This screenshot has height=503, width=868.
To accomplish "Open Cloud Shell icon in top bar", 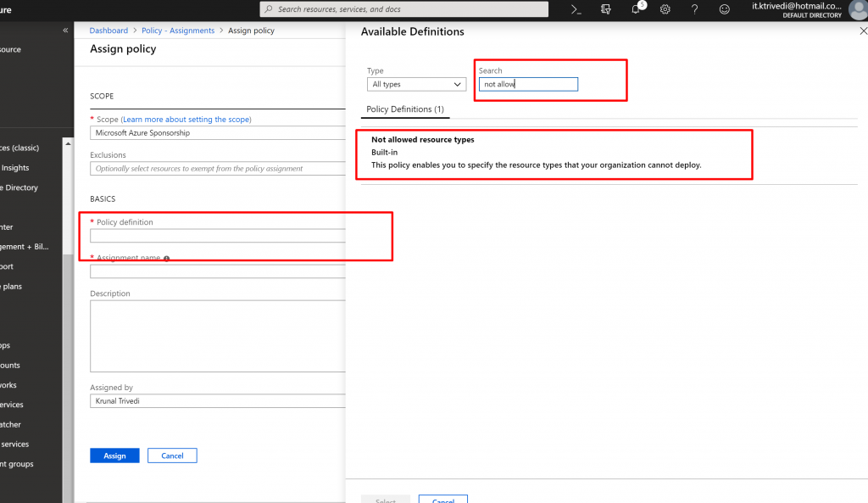I will (x=576, y=9).
